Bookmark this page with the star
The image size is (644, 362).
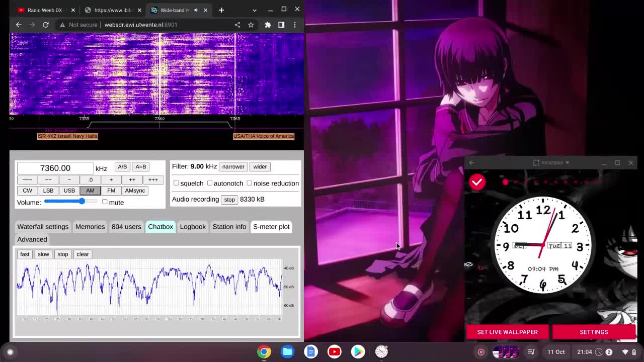251,25
